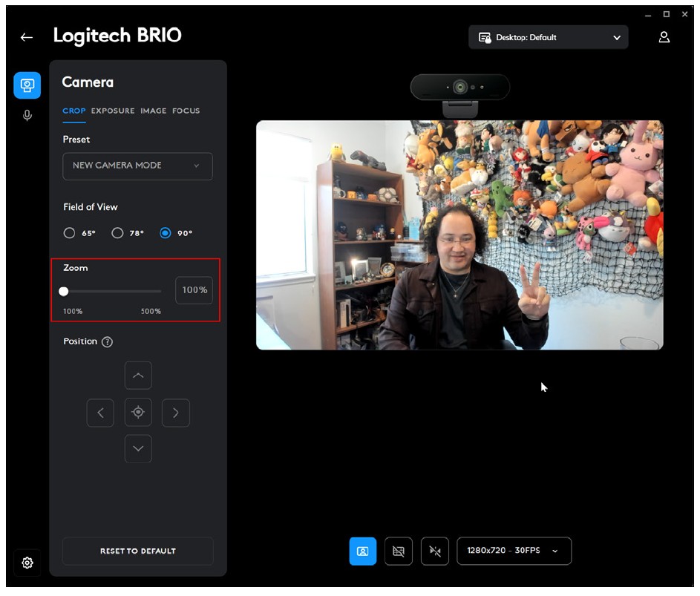Click the Position help question mark icon
Screen dimensions: 700x596
107,342
